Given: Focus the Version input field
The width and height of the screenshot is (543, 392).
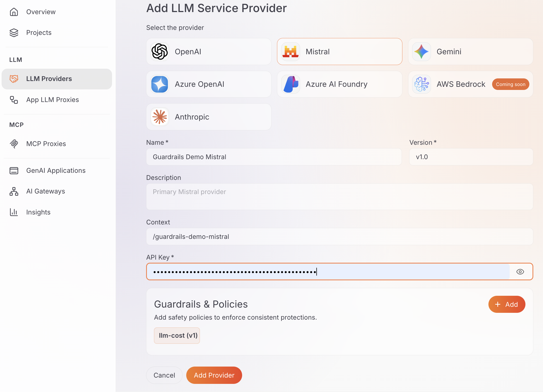Looking at the screenshot, I should click(471, 157).
